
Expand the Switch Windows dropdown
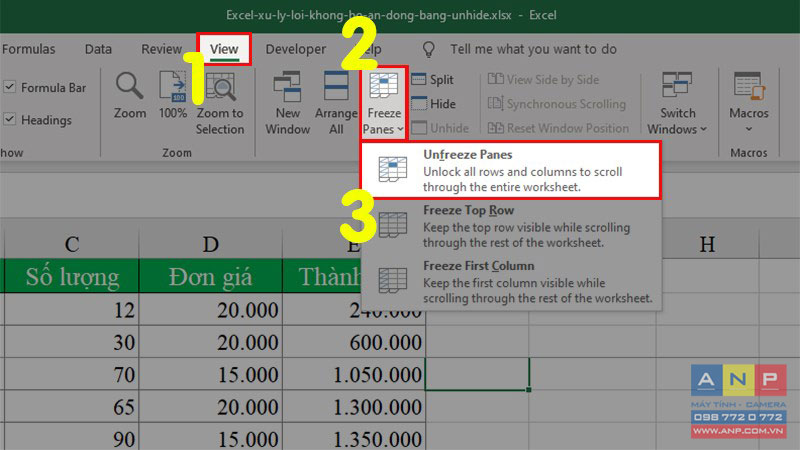[677, 104]
